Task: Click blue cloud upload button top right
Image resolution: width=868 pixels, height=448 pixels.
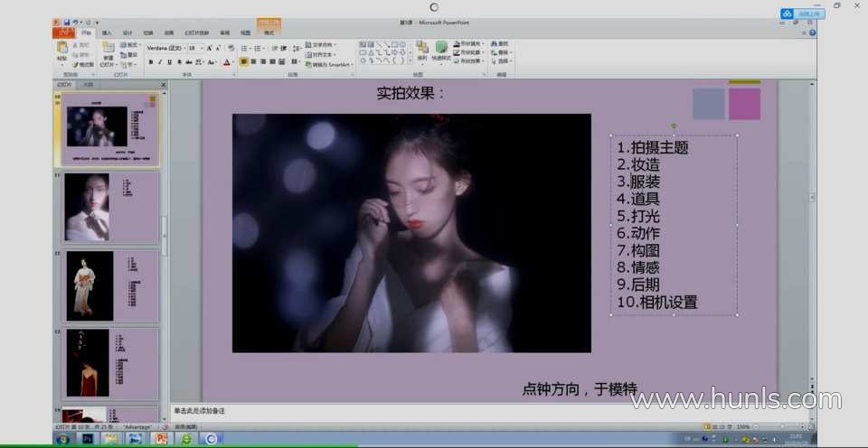Action: click(803, 14)
